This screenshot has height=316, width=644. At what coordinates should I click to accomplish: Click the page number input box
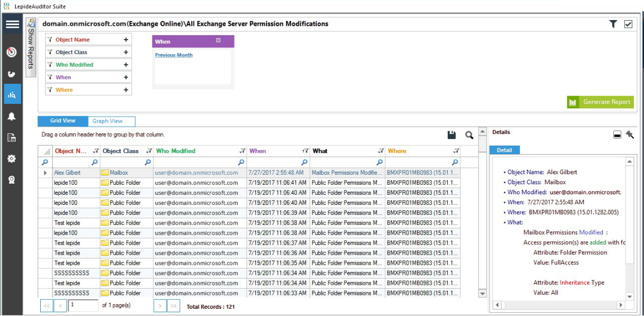click(x=84, y=305)
